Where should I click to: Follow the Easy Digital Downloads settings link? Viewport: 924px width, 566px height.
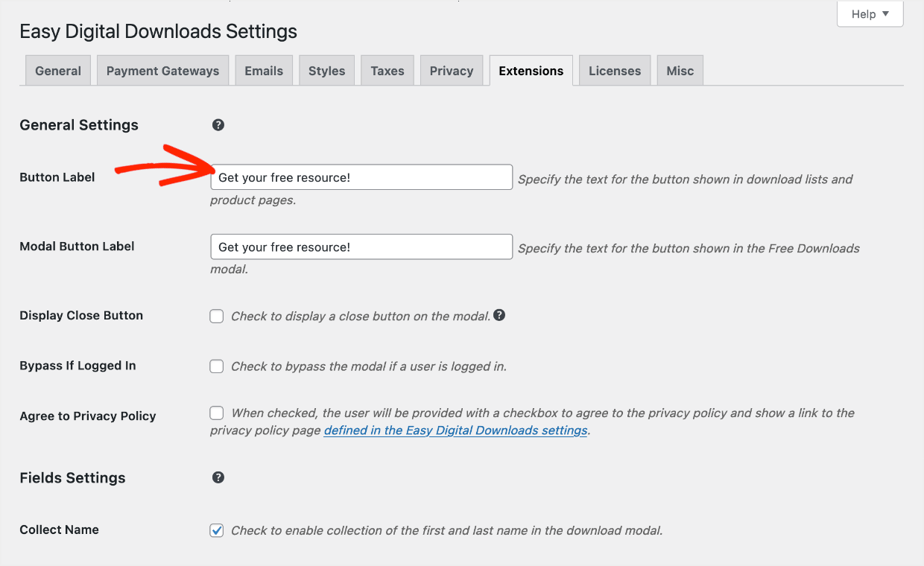coord(456,430)
